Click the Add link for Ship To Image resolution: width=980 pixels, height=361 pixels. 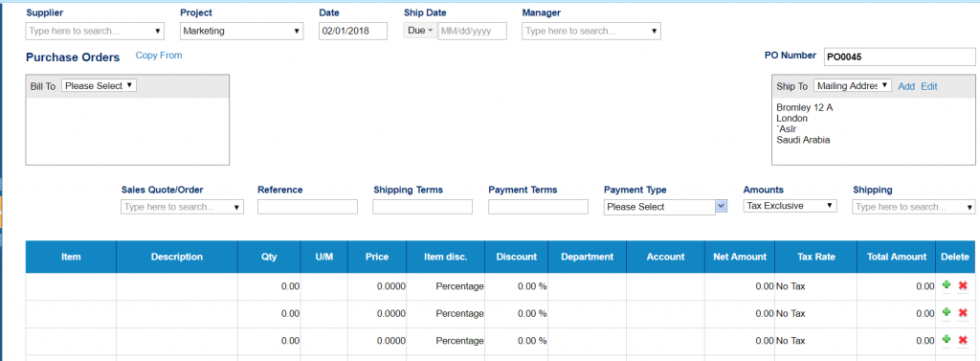906,86
